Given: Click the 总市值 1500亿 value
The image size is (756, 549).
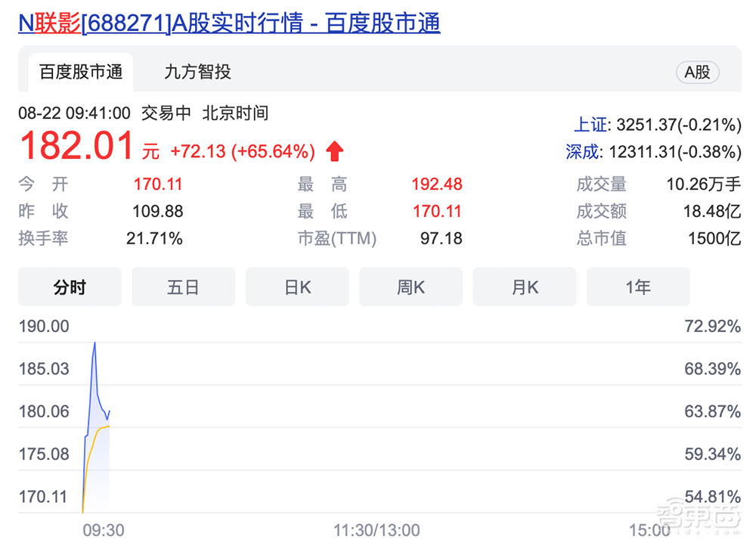Looking at the screenshot, I should [714, 239].
